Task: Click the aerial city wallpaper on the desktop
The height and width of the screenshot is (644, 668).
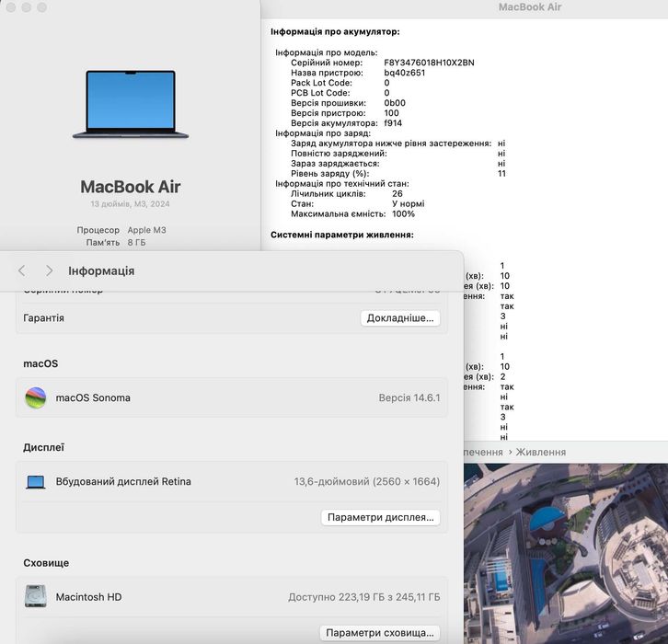Action: 565,554
